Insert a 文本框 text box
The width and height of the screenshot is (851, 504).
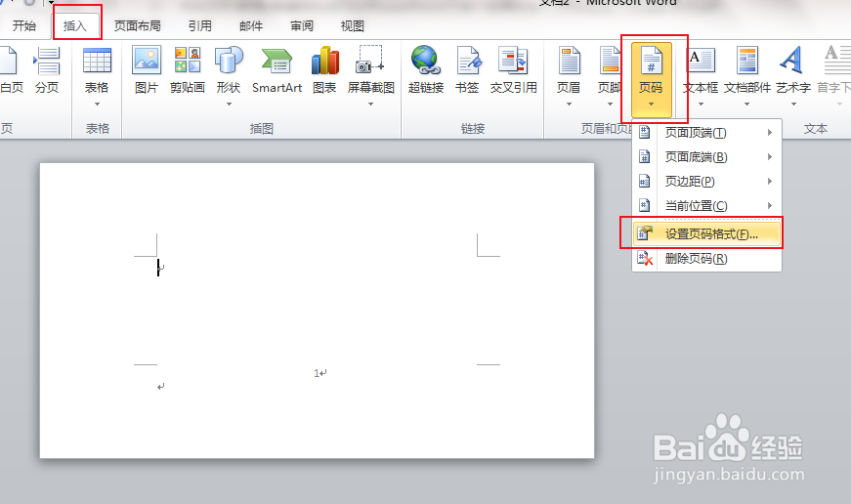701,76
